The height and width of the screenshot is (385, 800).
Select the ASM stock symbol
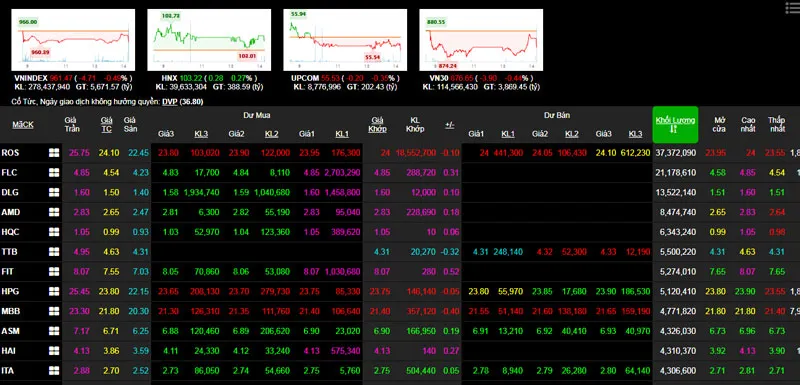pyautogui.click(x=10, y=331)
